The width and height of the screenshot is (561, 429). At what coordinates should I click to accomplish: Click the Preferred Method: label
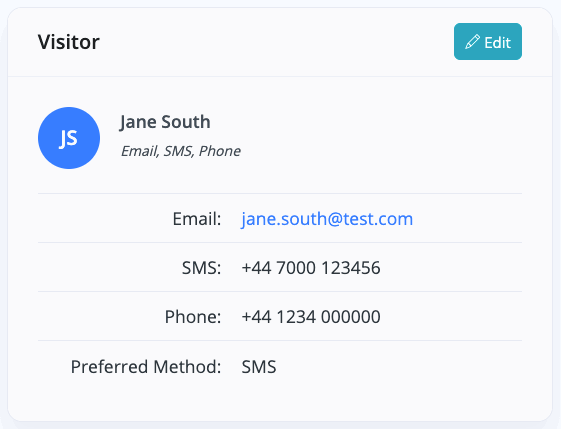(x=146, y=367)
